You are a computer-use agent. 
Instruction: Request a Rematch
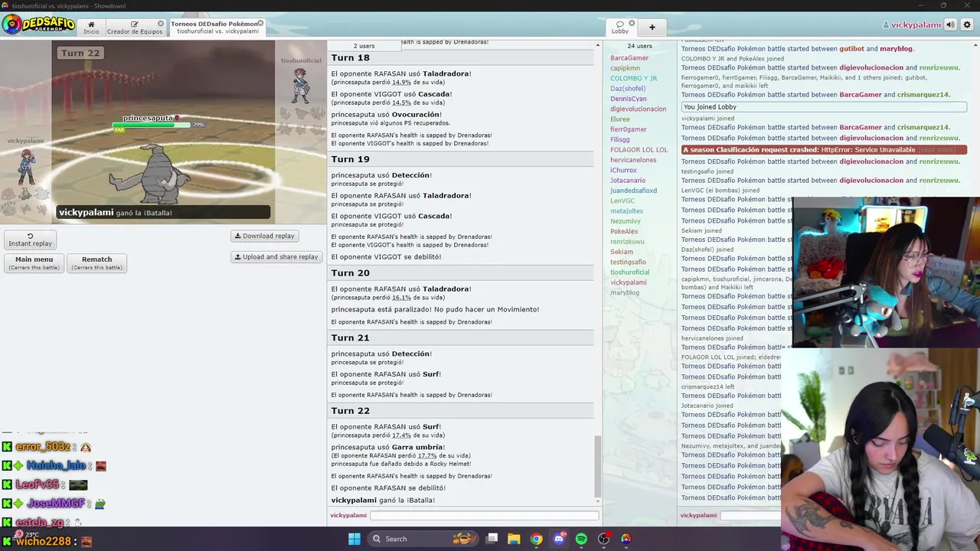[x=96, y=262]
